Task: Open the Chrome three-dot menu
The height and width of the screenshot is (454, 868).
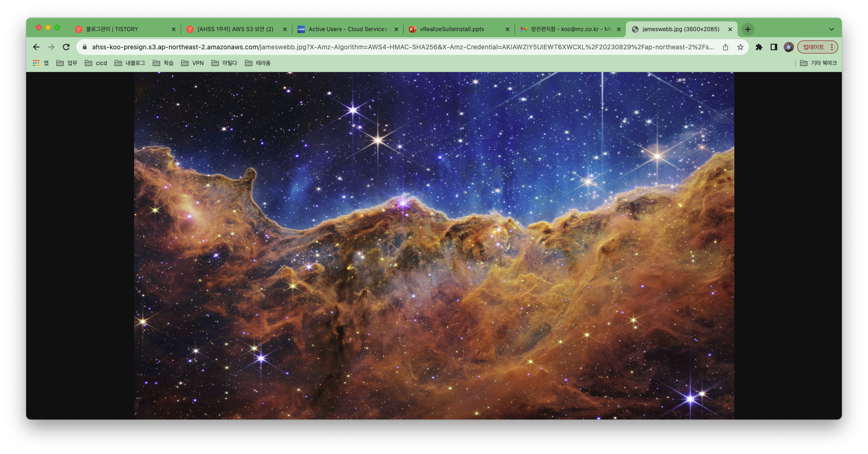Action: [x=832, y=47]
